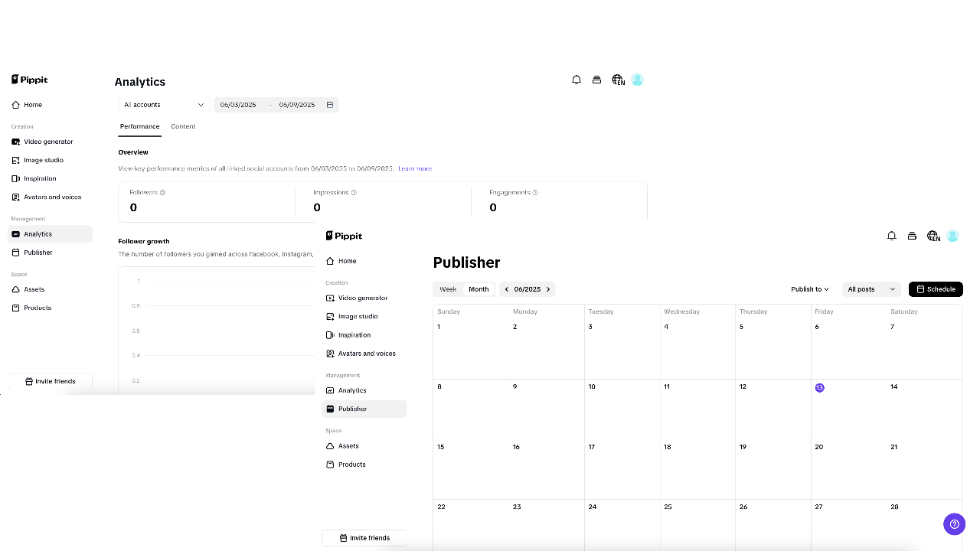
Task: Select Avatars and voices
Action: (367, 353)
